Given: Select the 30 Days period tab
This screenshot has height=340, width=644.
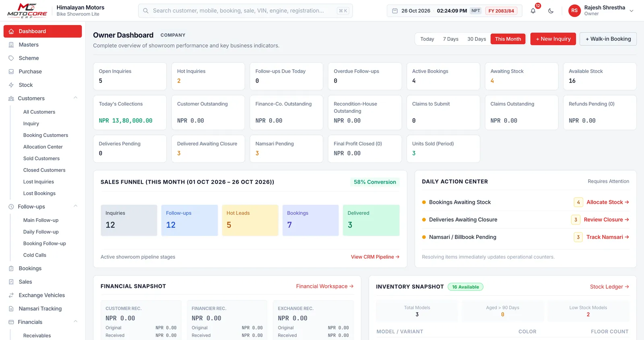Looking at the screenshot, I should (x=477, y=39).
